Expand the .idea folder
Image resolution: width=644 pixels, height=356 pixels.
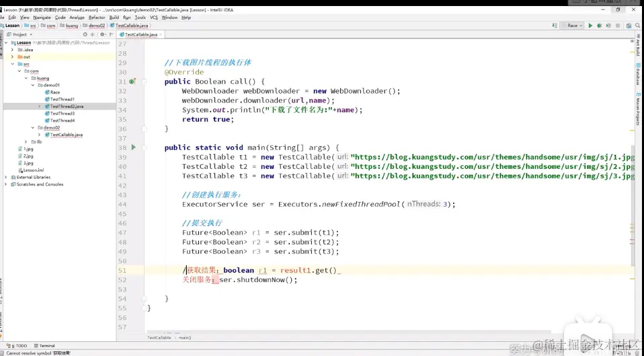click(x=12, y=50)
